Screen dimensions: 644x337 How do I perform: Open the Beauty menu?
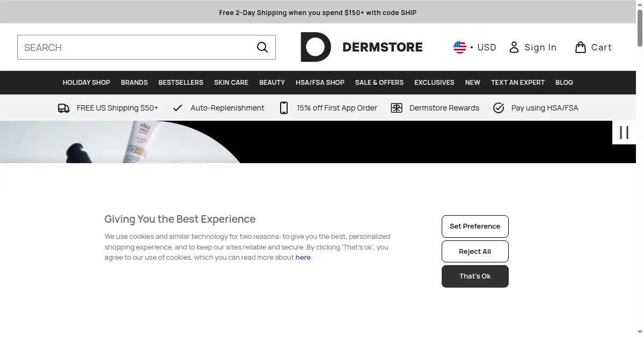click(272, 83)
